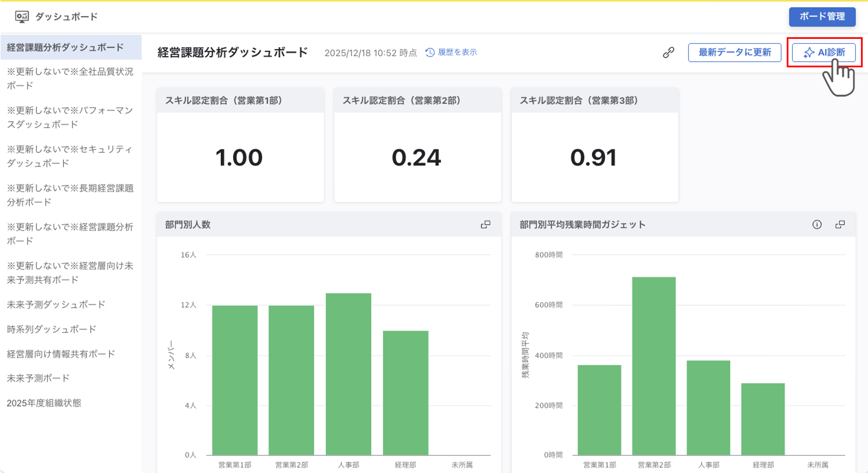Open 時系列ダッシュボード sidebar item

coord(51,329)
